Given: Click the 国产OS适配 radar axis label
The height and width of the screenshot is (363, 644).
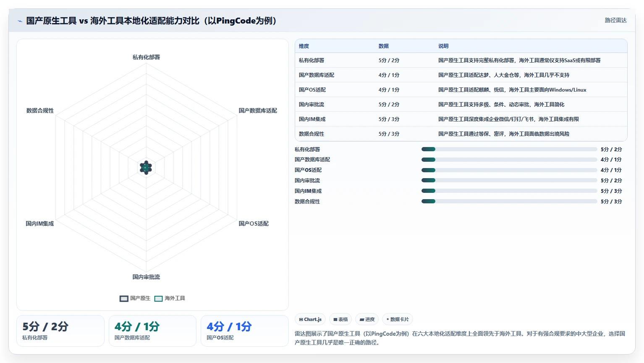Looking at the screenshot, I should pyautogui.click(x=254, y=224).
